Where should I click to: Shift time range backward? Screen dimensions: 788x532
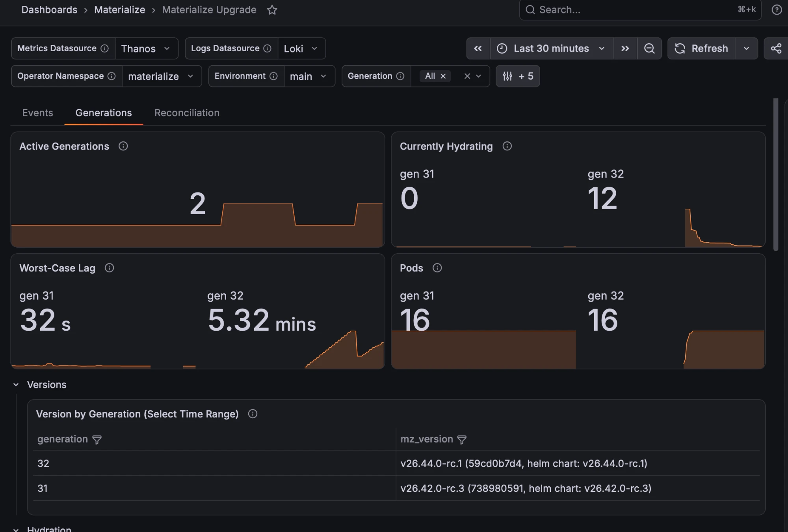tap(478, 48)
